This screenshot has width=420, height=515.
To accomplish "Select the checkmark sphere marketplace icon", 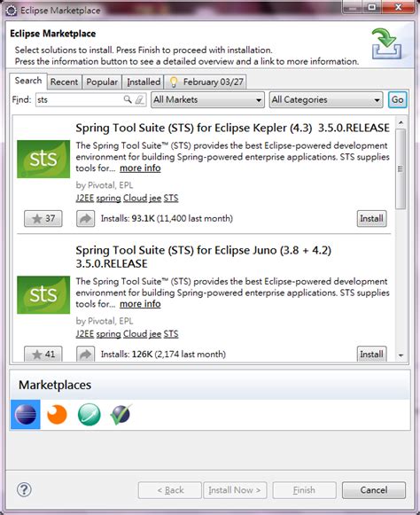I will [121, 415].
